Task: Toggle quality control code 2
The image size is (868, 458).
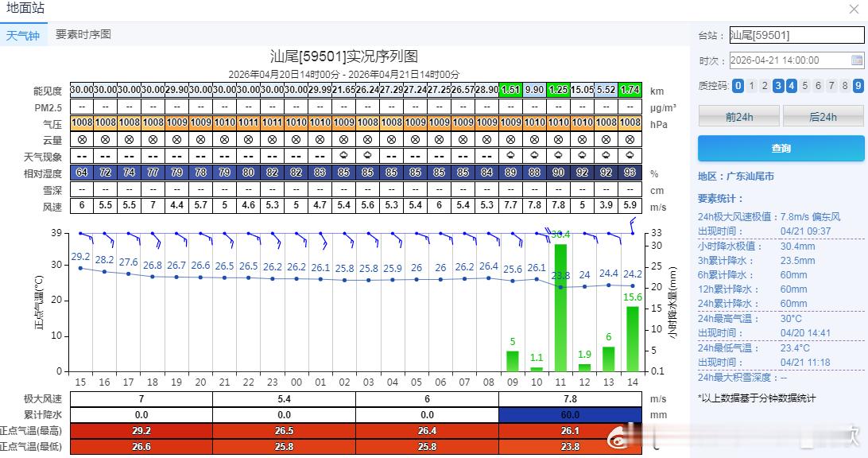Action: pos(765,86)
